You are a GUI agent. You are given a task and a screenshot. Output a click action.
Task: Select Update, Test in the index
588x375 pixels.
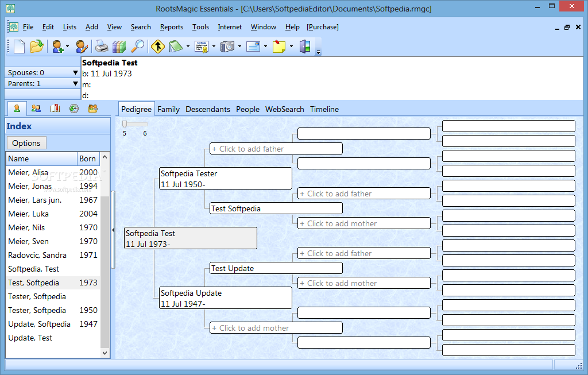[53, 338]
